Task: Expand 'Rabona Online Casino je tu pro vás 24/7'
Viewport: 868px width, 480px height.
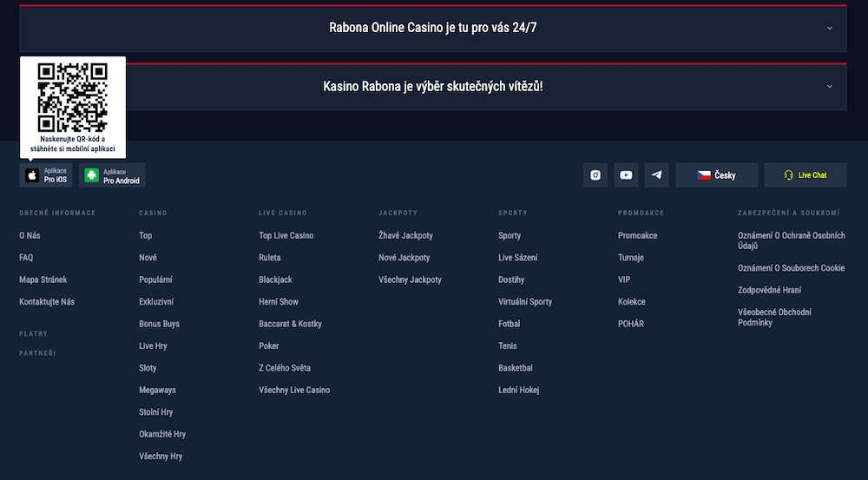Action: click(x=433, y=29)
